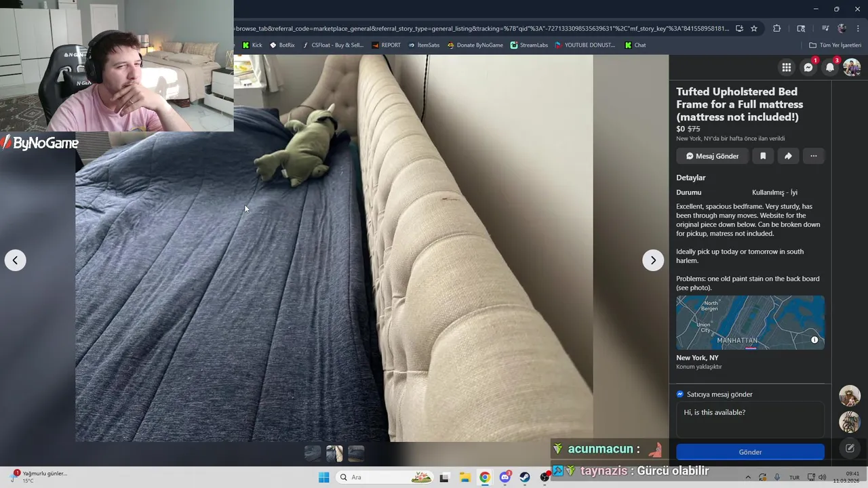This screenshot has width=868, height=488.
Task: Open Kick bookmark
Action: 252,45
